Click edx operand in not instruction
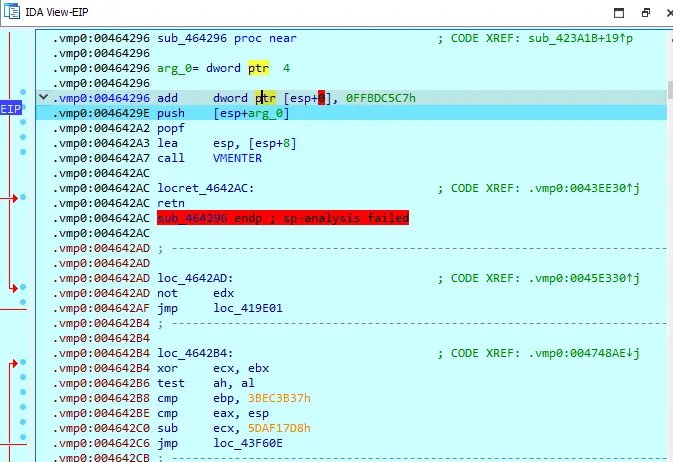673x462 pixels. point(224,294)
